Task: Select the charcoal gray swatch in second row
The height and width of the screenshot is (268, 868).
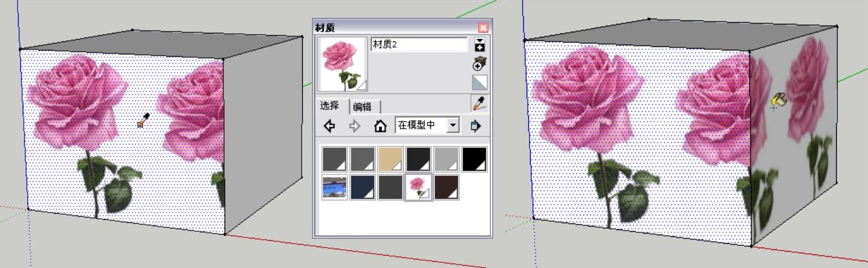Action: 391,188
